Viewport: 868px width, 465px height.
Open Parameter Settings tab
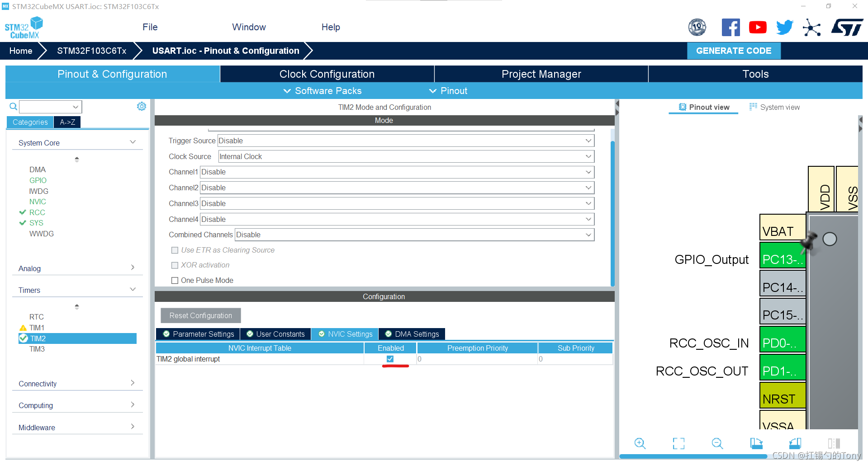(x=198, y=334)
